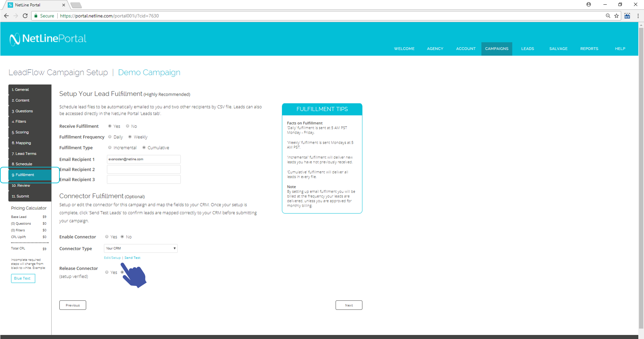Click the Previous button
The width and height of the screenshot is (644, 339).
(73, 305)
